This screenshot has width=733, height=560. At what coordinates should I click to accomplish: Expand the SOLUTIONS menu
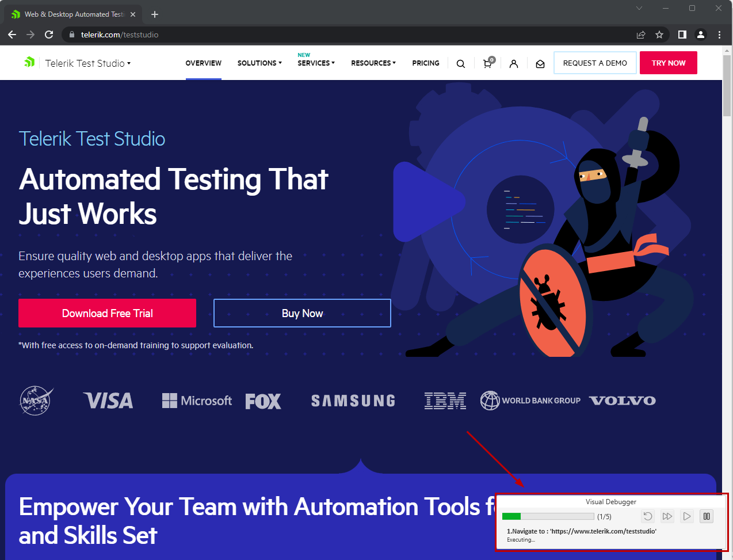pos(259,63)
